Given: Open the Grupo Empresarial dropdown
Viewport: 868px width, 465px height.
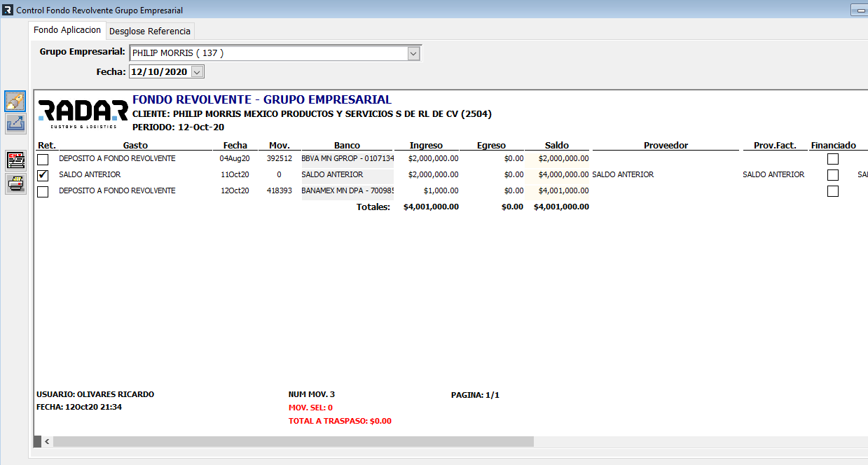Looking at the screenshot, I should pyautogui.click(x=413, y=53).
